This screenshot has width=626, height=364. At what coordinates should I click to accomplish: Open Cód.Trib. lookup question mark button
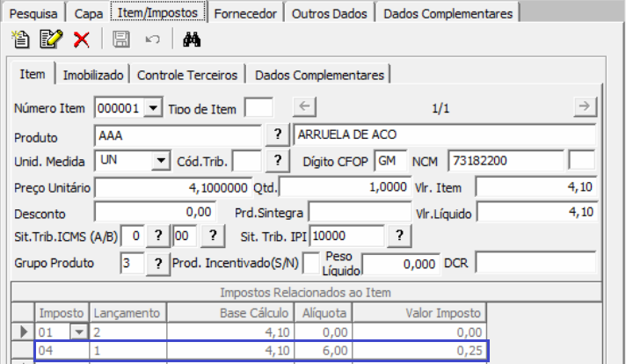(278, 161)
